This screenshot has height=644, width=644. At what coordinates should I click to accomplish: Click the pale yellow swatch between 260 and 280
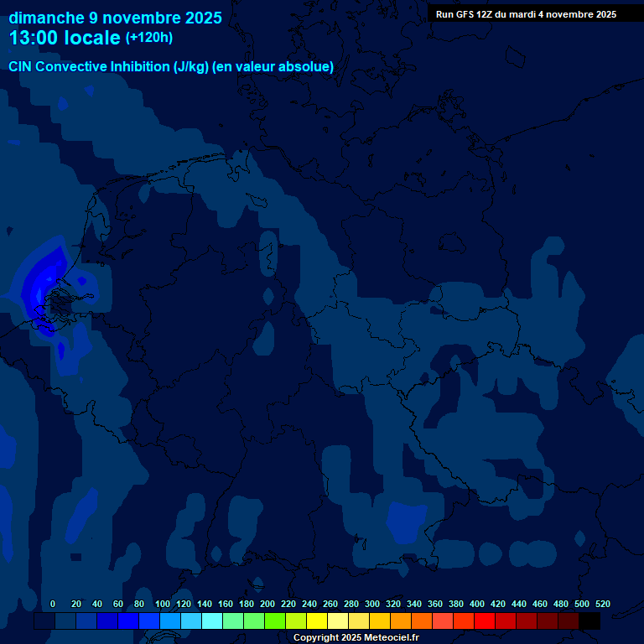[x=338, y=621]
